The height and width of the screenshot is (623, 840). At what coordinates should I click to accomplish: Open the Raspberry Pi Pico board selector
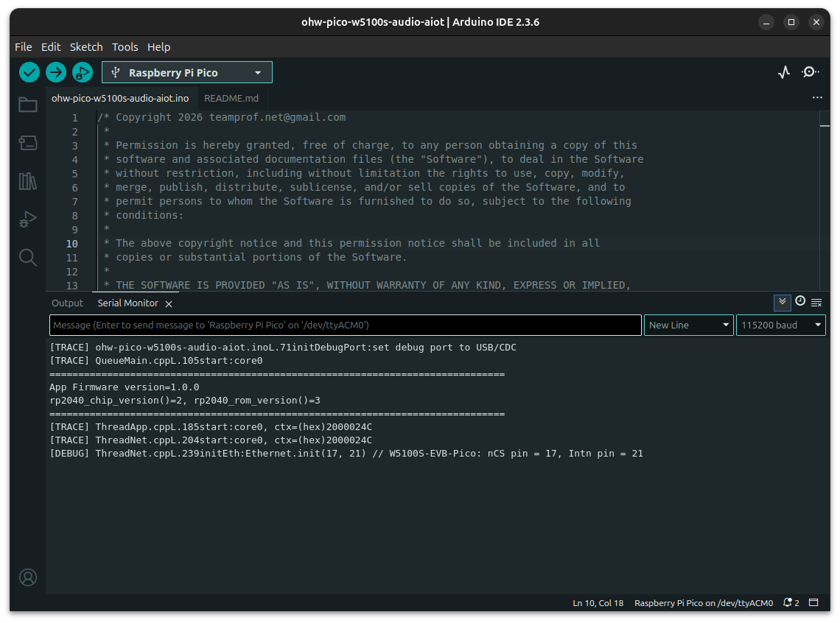click(x=187, y=72)
